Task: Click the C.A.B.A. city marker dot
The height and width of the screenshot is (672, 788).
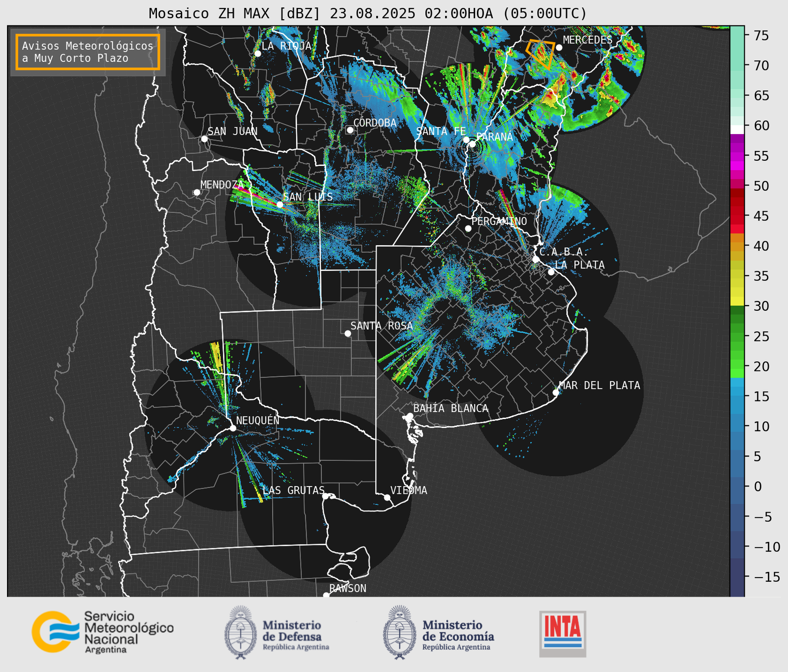Action: pos(536,259)
